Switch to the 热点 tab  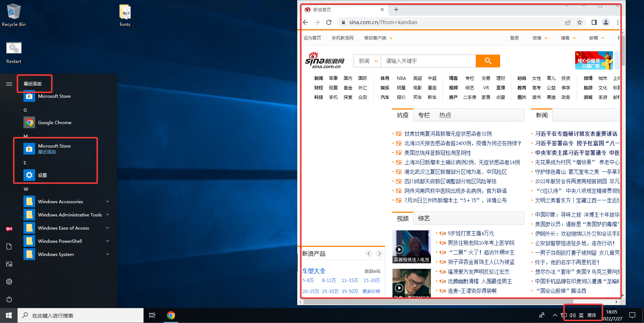[445, 115]
